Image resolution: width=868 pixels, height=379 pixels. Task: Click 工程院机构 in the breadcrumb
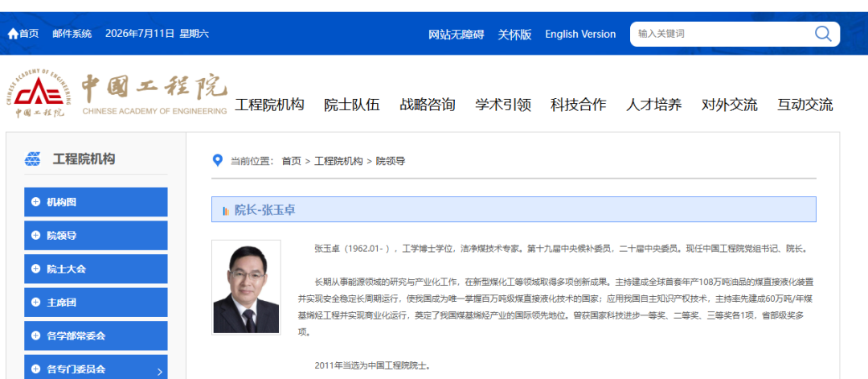(338, 161)
